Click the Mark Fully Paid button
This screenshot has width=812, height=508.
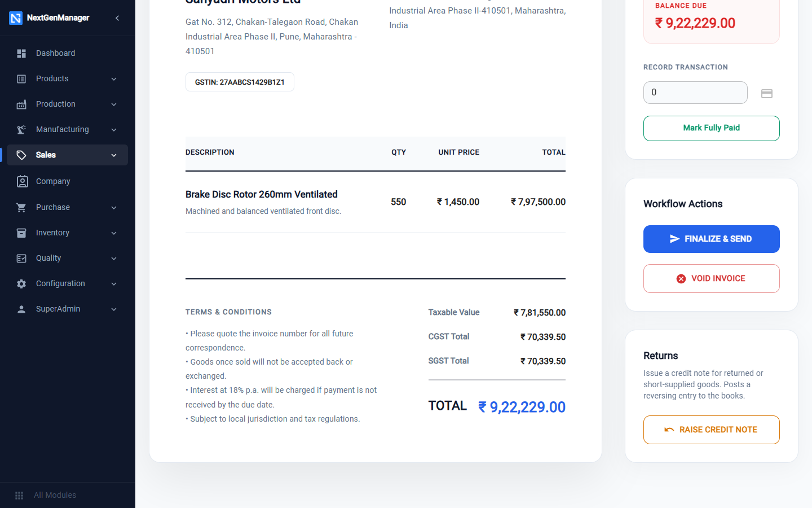[x=712, y=128]
